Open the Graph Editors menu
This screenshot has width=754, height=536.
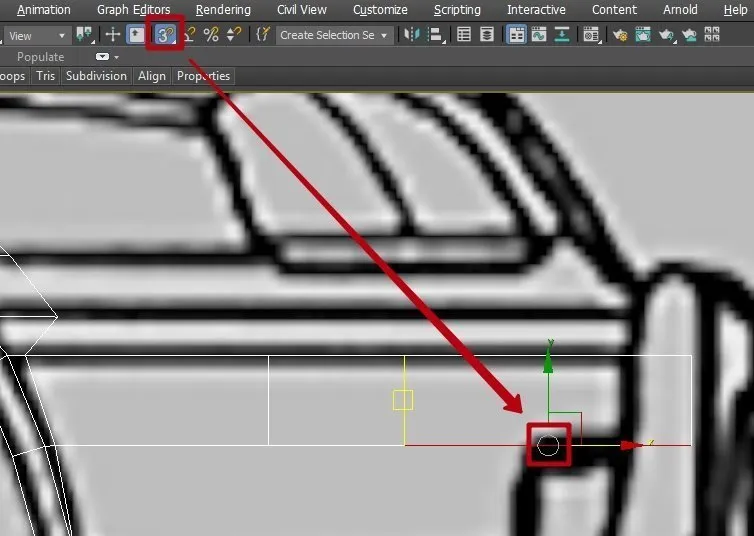133,9
